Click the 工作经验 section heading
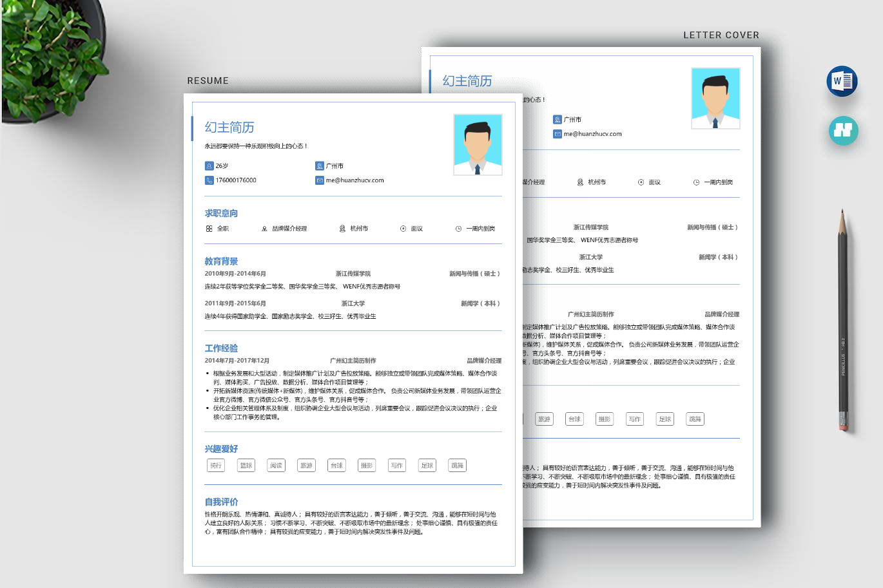Image resolution: width=883 pixels, height=588 pixels. pyautogui.click(x=221, y=348)
